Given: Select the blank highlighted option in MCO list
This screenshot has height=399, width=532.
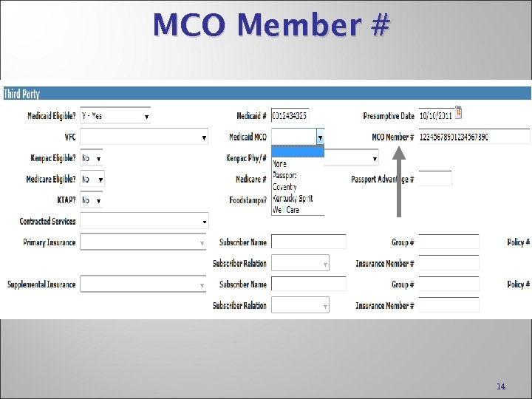Looking at the screenshot, I should pos(298,152).
